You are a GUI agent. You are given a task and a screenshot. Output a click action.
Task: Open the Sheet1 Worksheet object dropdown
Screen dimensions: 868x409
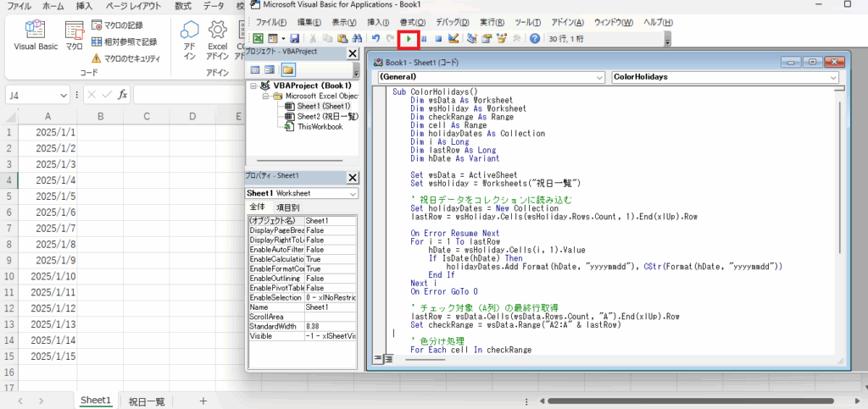tap(353, 193)
